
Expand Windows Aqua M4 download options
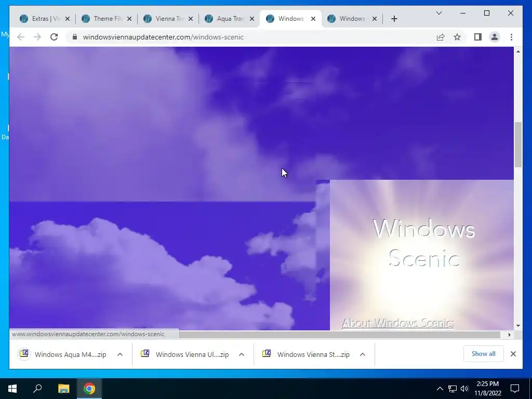[120, 354]
